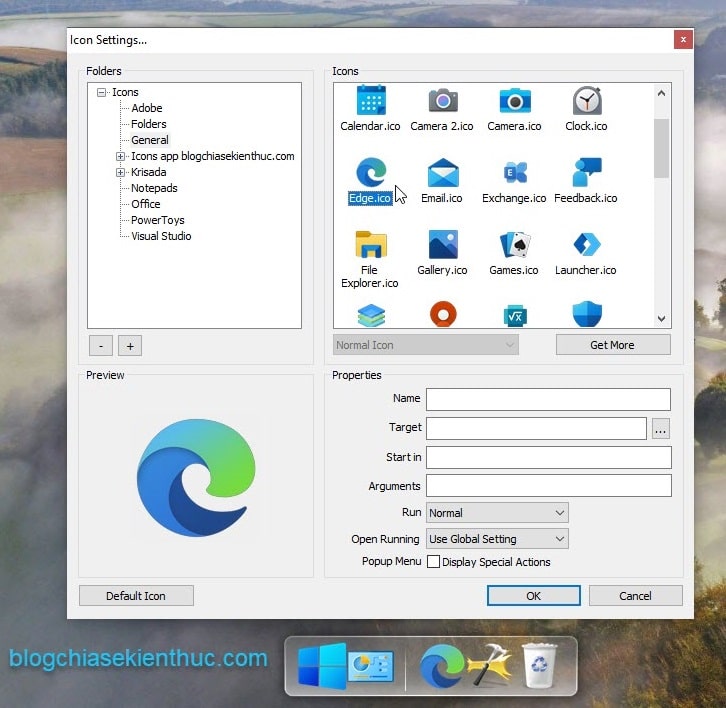The image size is (726, 708).
Task: Select the square-root math icon
Action: click(515, 316)
